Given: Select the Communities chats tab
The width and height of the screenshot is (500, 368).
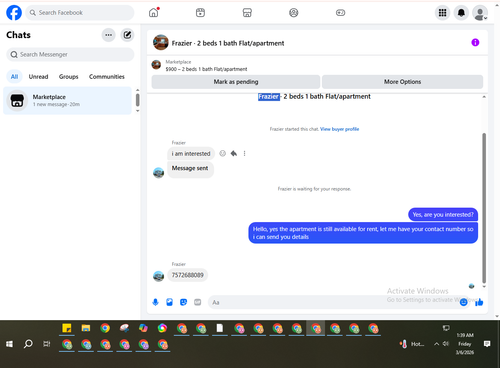Looking at the screenshot, I should (107, 76).
